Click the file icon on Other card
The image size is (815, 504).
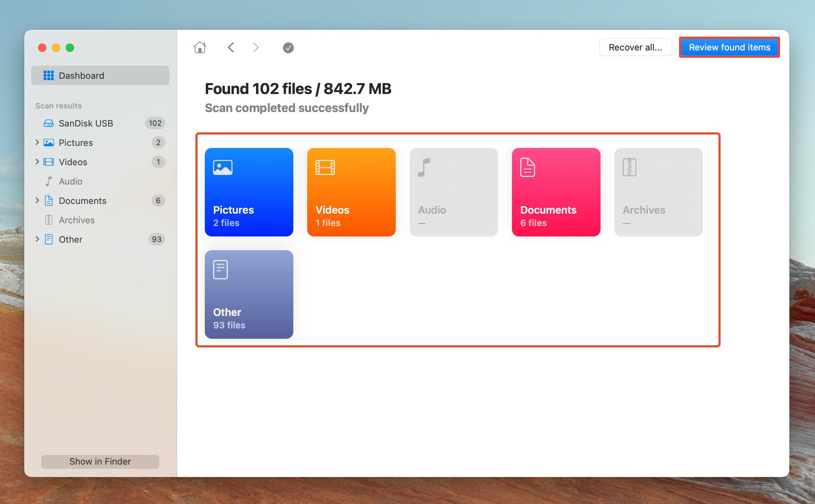220,270
